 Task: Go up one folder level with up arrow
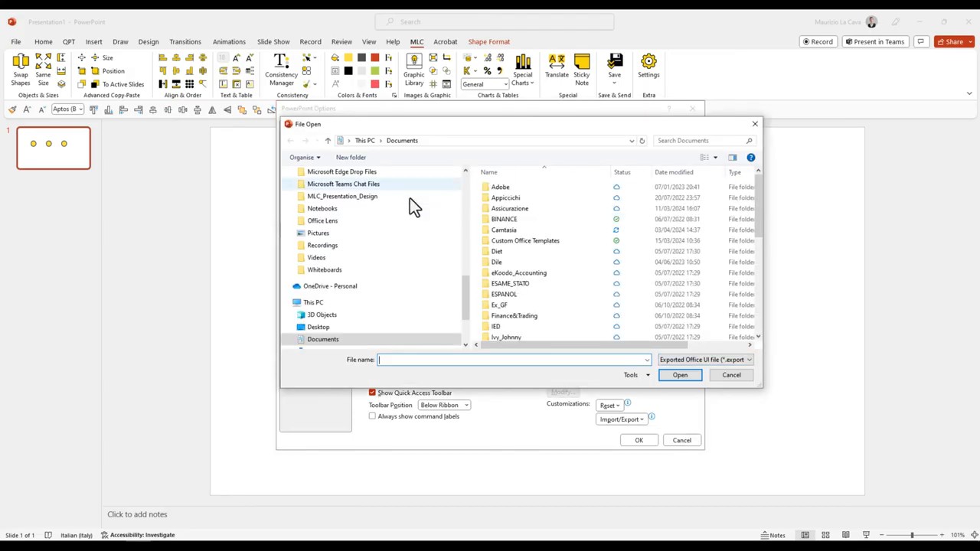point(328,141)
